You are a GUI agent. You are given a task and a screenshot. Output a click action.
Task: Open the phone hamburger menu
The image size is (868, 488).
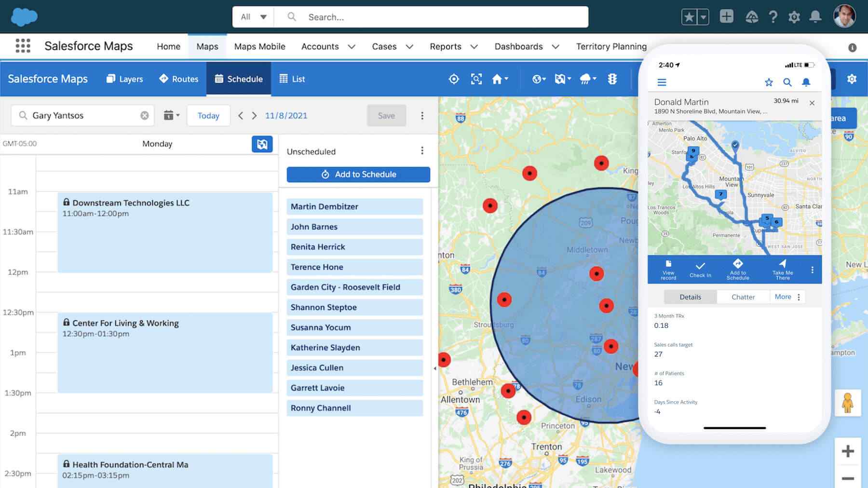click(662, 82)
